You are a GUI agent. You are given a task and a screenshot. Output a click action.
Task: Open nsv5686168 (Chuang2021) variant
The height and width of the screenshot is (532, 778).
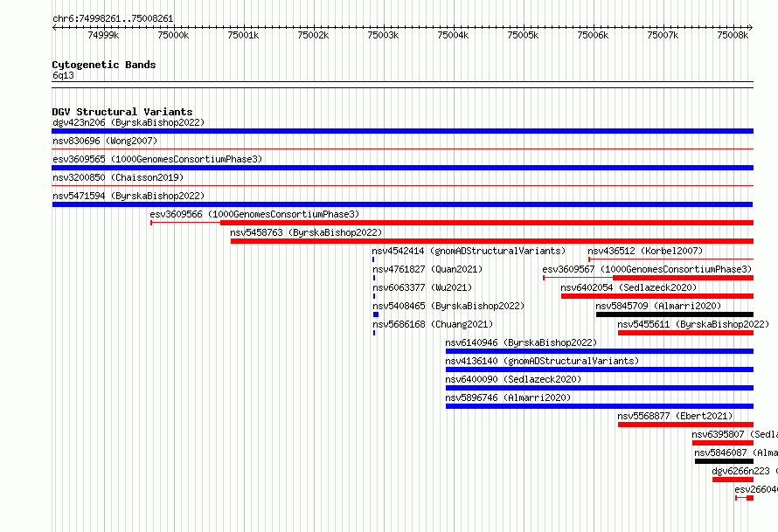pyautogui.click(x=433, y=324)
